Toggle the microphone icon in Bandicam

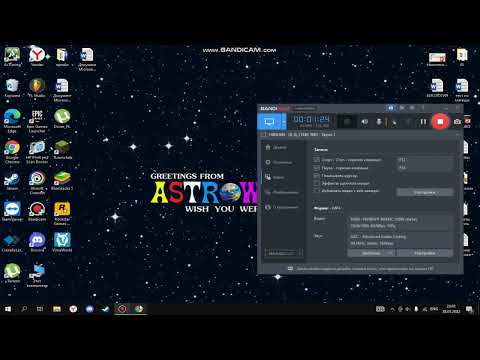[x=379, y=122]
